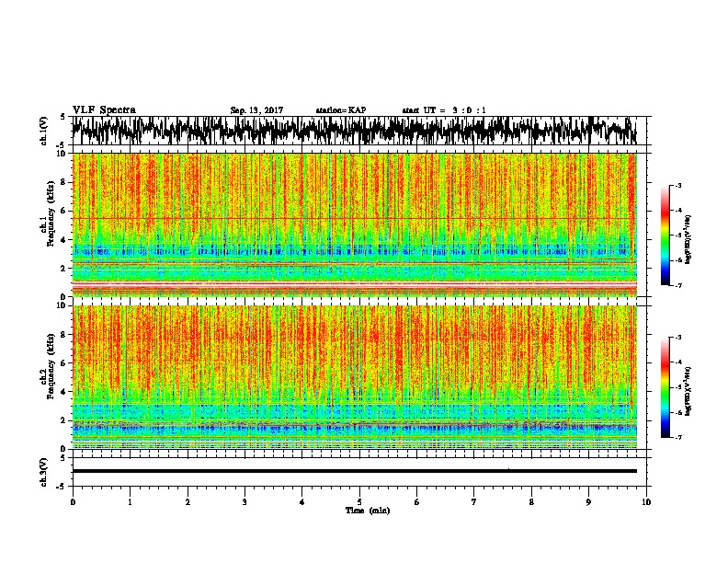Viewport: 728px width, 563px height.
Task: Click the "-7" label on ch.1 color bar
Action: [677, 285]
